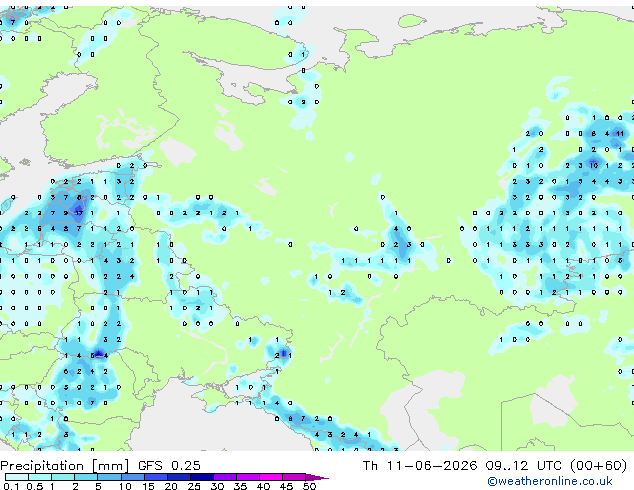634x490 pixels.
Task: Click the 0.5–1 mm legend color swatch
Action: pyautogui.click(x=40, y=477)
